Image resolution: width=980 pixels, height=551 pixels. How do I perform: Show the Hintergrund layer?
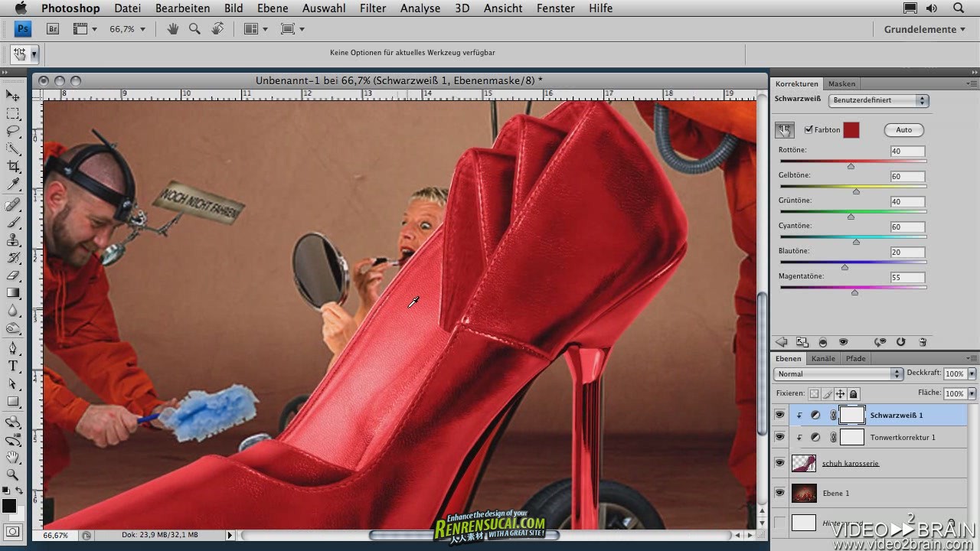779,523
